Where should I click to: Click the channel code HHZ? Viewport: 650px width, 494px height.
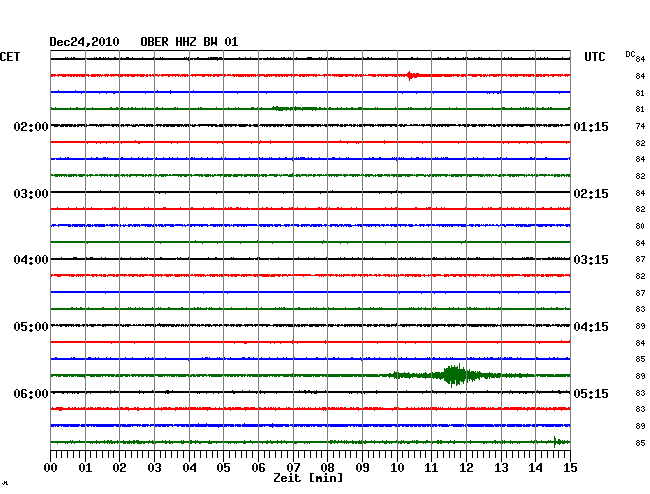[186, 42]
